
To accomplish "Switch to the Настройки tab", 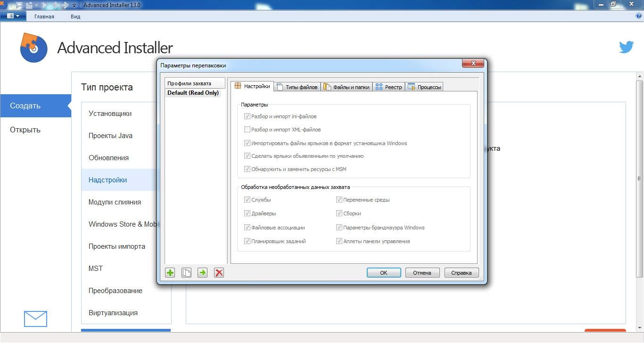I will [x=252, y=86].
